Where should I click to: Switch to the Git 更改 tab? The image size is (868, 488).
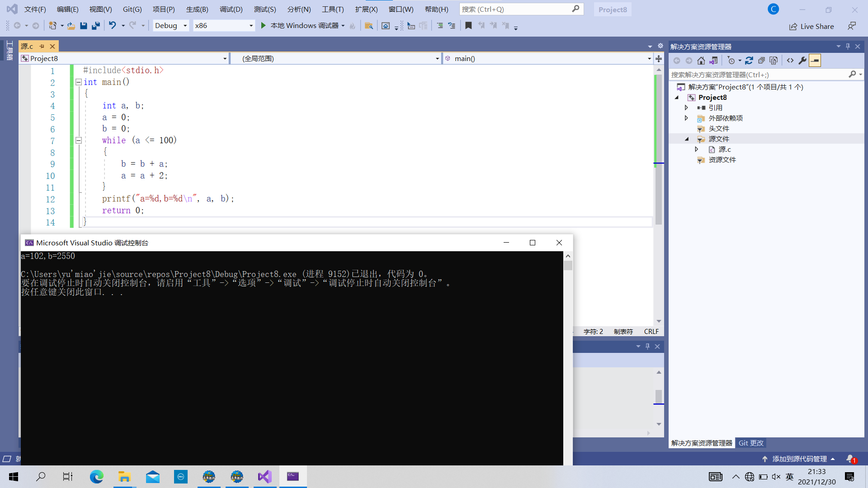point(751,443)
